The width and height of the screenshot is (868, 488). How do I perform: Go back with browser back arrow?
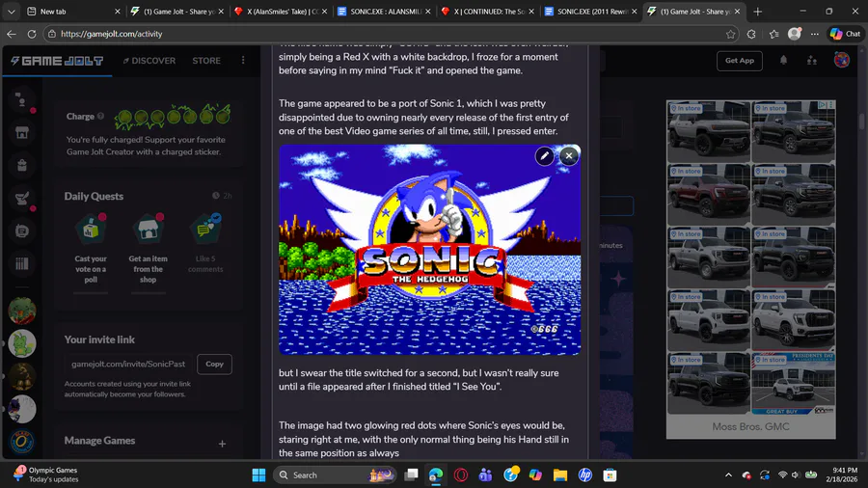[x=12, y=34]
